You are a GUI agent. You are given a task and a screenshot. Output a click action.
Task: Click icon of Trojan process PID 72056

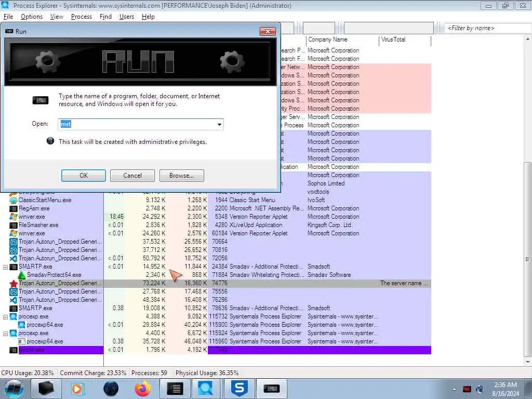13,259
